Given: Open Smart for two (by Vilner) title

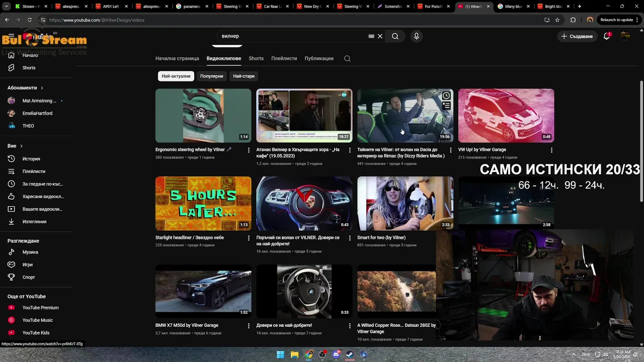Looking at the screenshot, I should point(381,238).
